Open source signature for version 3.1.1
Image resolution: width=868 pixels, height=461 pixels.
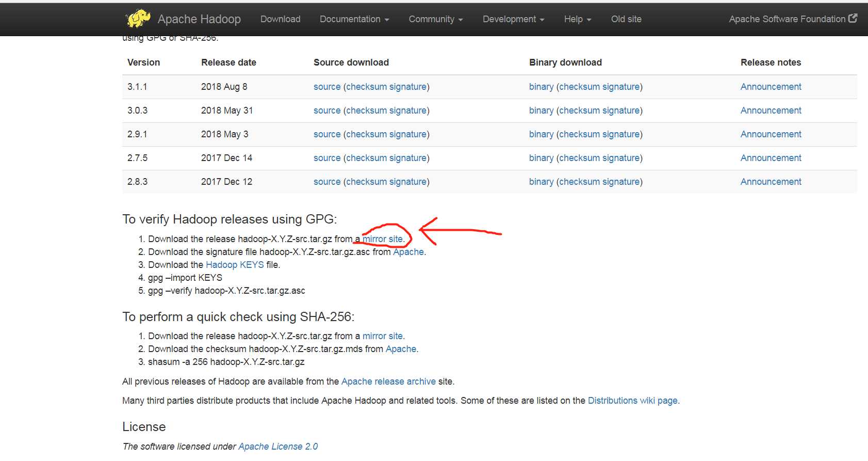[408, 87]
